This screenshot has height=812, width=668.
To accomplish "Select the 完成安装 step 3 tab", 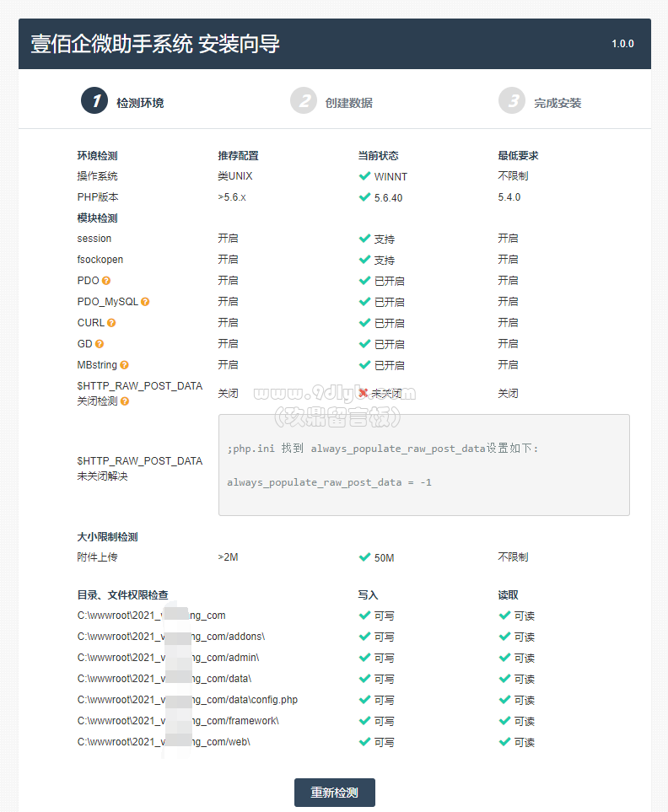I will 540,101.
